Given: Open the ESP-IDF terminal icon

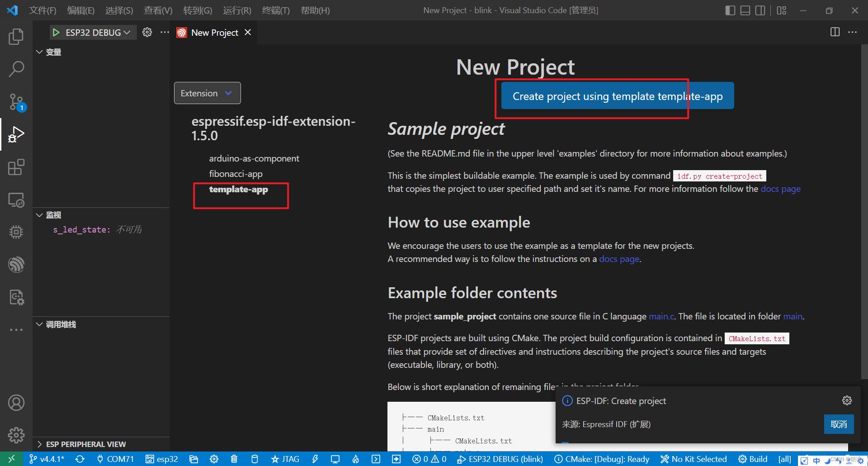Looking at the screenshot, I should click(x=376, y=459).
